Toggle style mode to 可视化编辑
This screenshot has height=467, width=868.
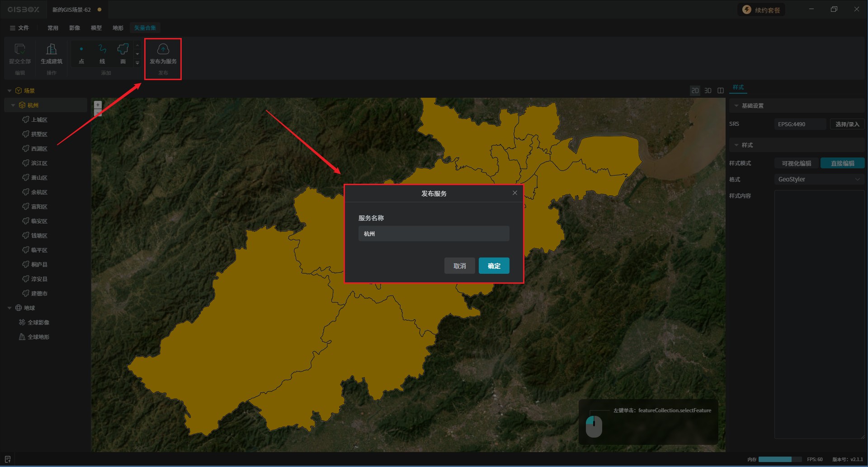tap(796, 163)
